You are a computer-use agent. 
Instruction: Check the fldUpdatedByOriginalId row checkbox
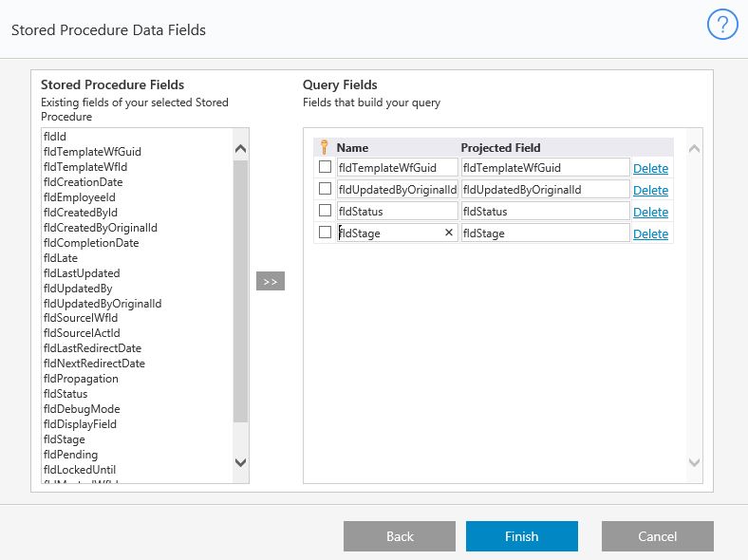click(x=325, y=189)
